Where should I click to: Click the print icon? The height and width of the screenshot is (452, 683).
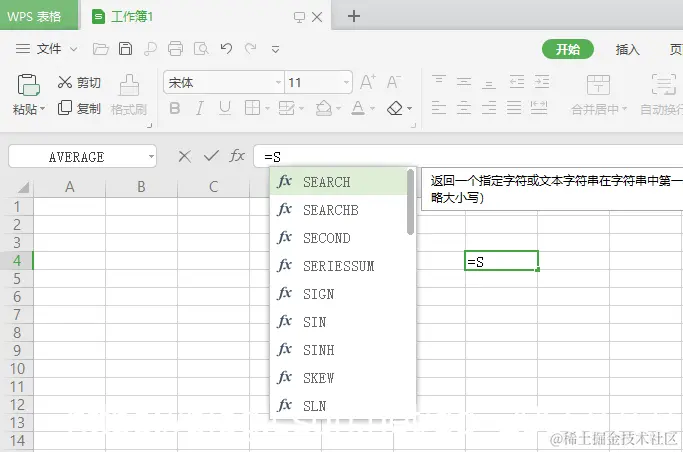(176, 49)
